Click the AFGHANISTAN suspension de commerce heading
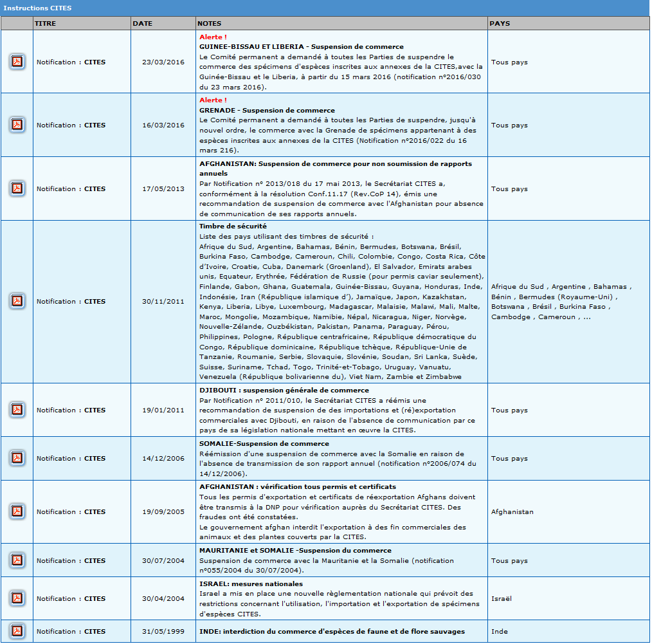 click(x=336, y=169)
